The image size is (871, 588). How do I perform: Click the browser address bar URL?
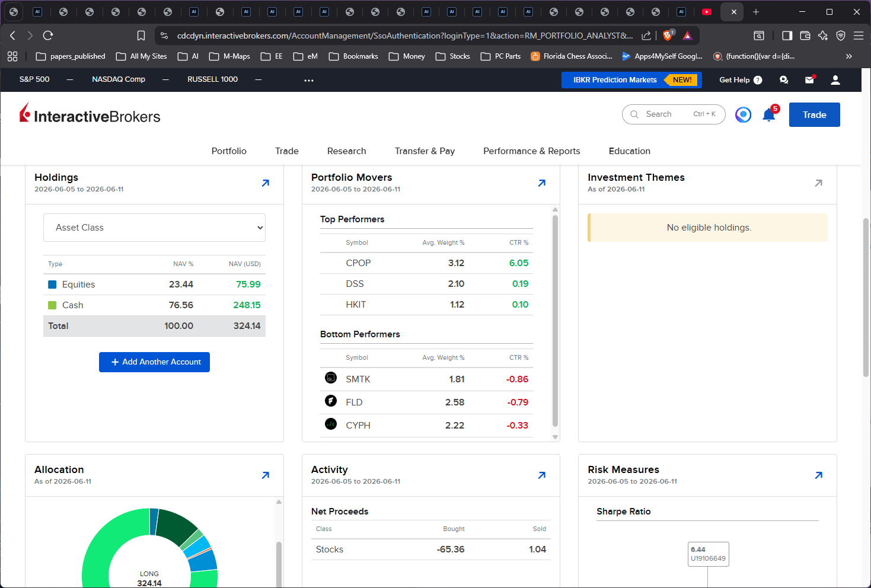pos(404,36)
